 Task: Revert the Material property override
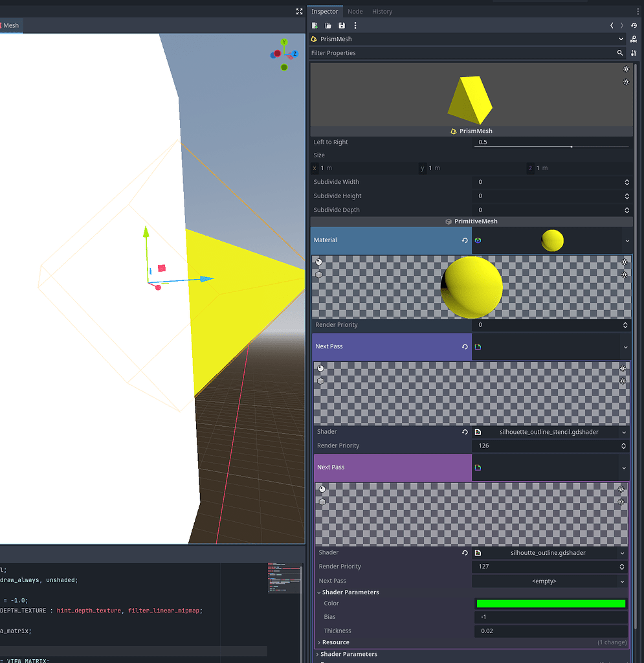tap(465, 240)
